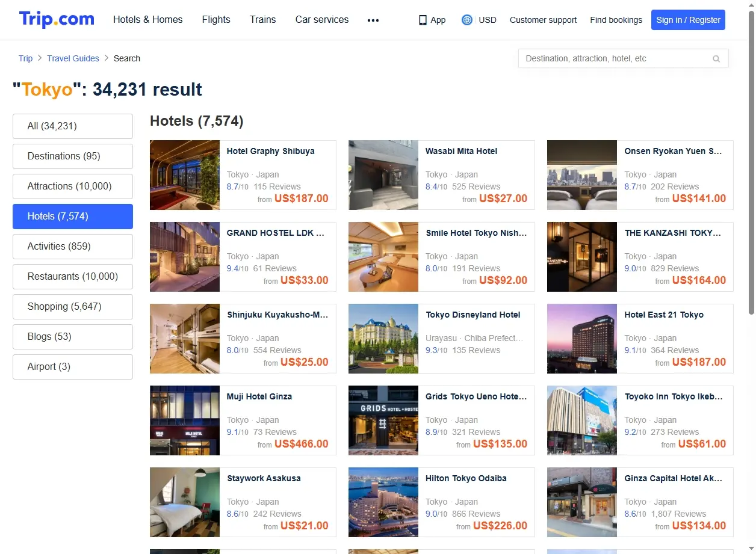Select the Airport (3) filter
The width and height of the screenshot is (756, 554).
(73, 367)
